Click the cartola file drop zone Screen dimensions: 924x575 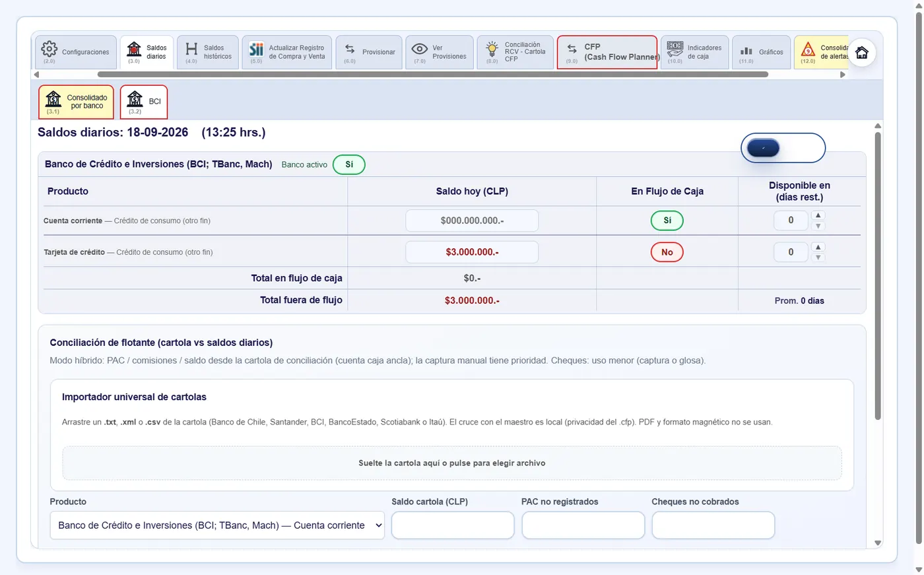pyautogui.click(x=452, y=463)
